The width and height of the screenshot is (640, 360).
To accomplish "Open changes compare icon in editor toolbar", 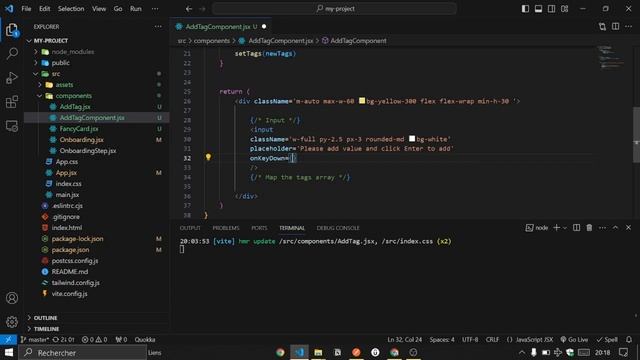I will tap(602, 27).
